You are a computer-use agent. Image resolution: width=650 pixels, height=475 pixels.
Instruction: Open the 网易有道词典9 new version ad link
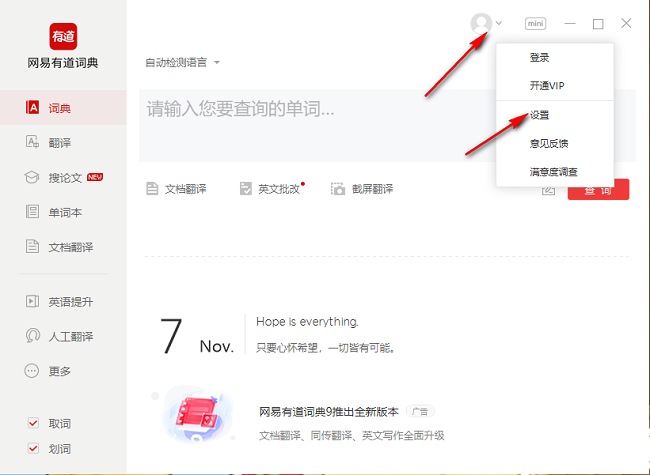click(328, 411)
